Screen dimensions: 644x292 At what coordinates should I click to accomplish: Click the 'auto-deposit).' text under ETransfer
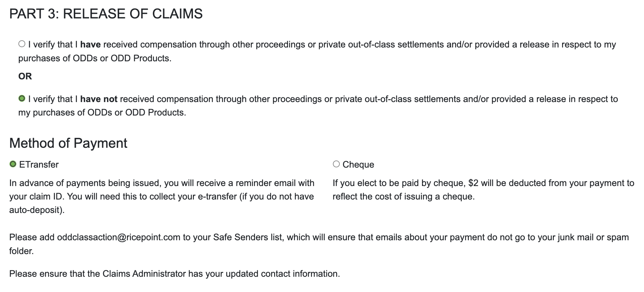coord(37,210)
